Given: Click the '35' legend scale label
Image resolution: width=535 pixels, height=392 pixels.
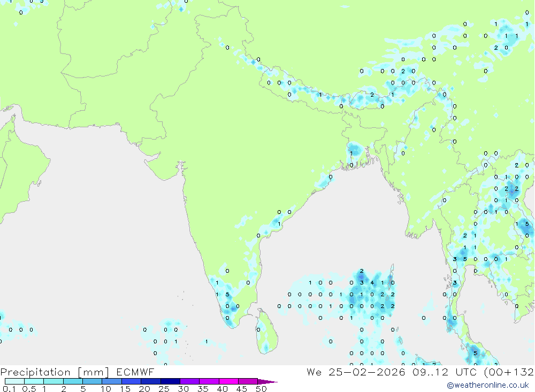Looking at the screenshot, I should pyautogui.click(x=203, y=389).
